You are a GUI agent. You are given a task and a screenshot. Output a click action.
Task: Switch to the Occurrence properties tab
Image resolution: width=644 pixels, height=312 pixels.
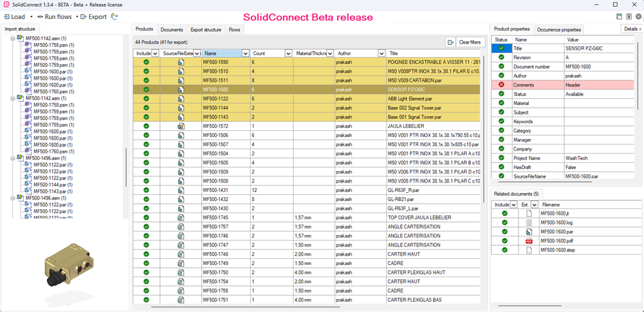[x=559, y=29]
